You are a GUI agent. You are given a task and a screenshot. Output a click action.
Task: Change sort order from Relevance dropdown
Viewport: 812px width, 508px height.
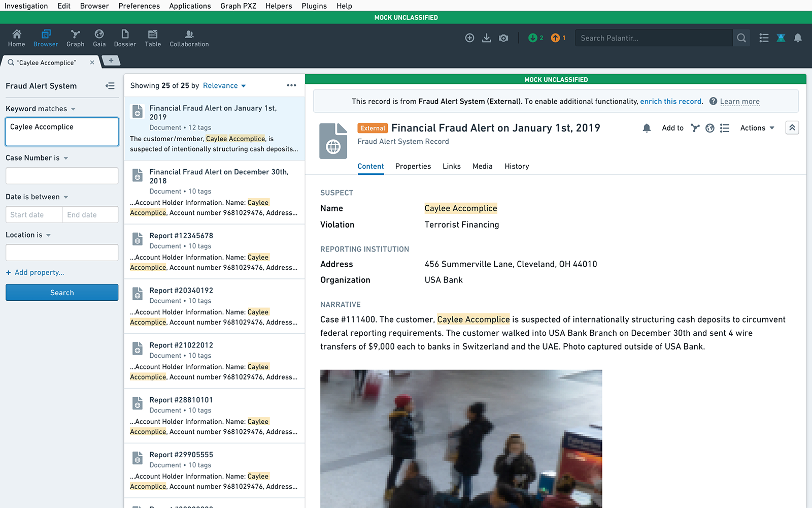(x=224, y=85)
